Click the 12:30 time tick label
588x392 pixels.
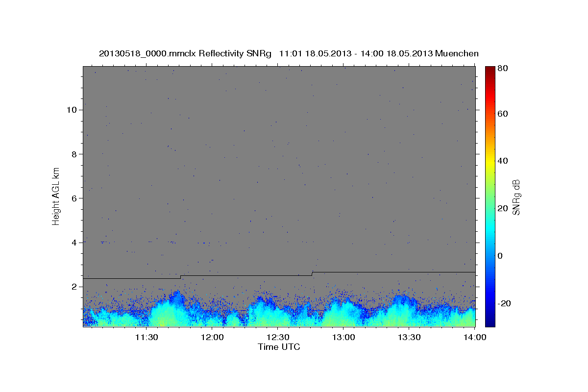point(278,337)
